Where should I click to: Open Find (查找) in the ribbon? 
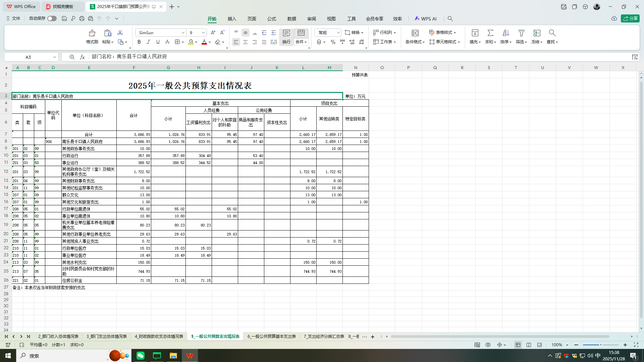coord(552,36)
